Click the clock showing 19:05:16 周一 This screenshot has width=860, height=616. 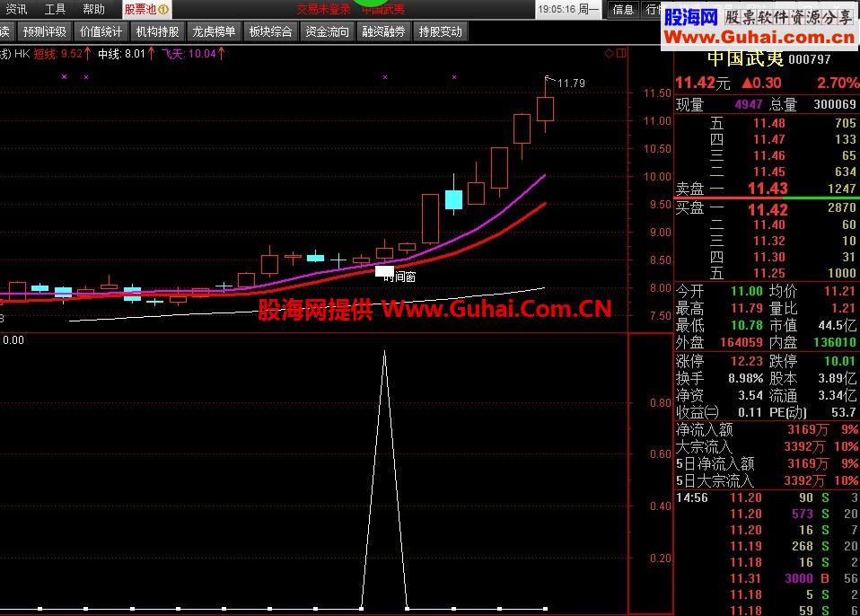(x=568, y=9)
